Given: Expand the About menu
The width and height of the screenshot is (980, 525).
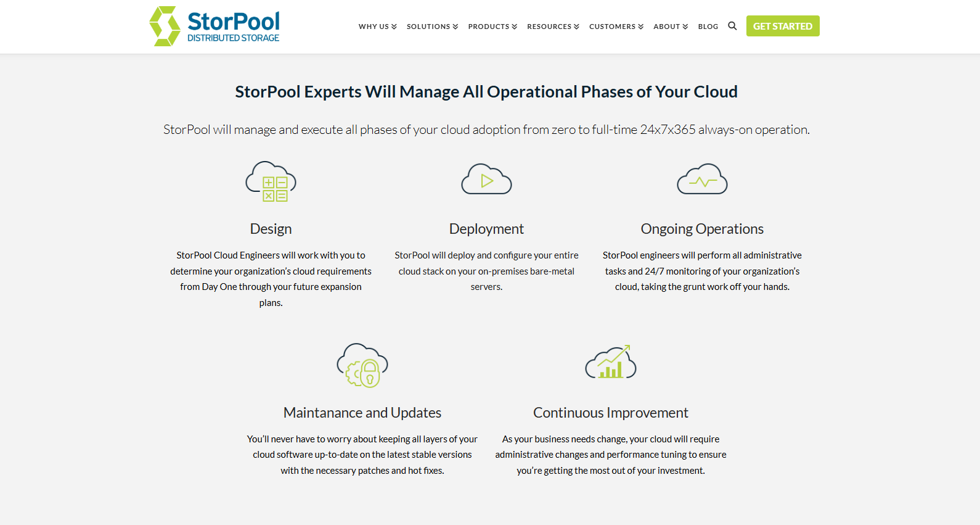Looking at the screenshot, I should (671, 27).
